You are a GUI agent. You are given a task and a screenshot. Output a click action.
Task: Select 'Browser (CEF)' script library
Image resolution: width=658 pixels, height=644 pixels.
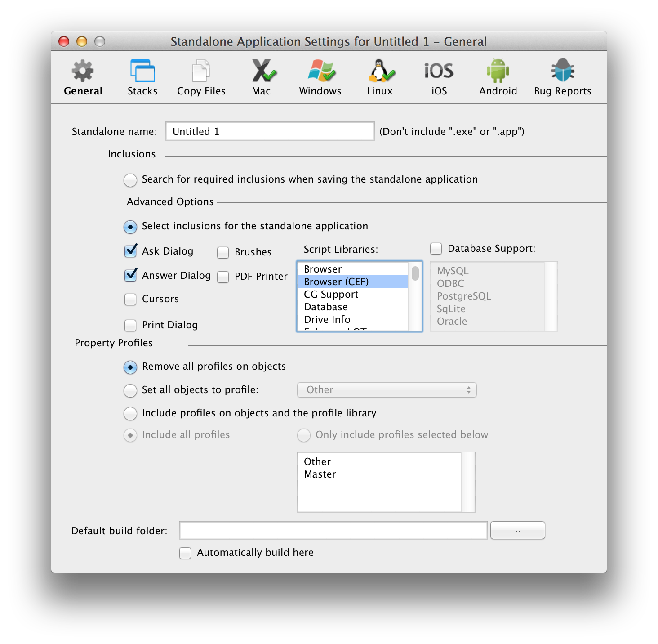(x=353, y=282)
